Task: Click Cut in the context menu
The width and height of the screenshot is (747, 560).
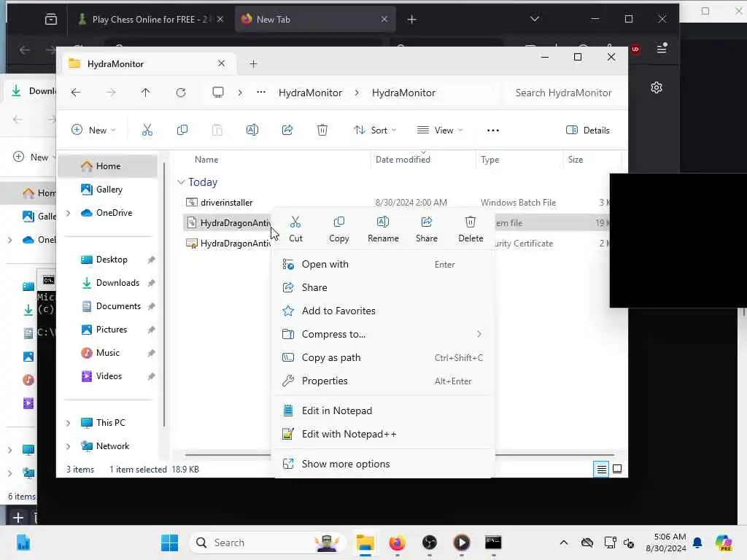Action: pyautogui.click(x=295, y=229)
